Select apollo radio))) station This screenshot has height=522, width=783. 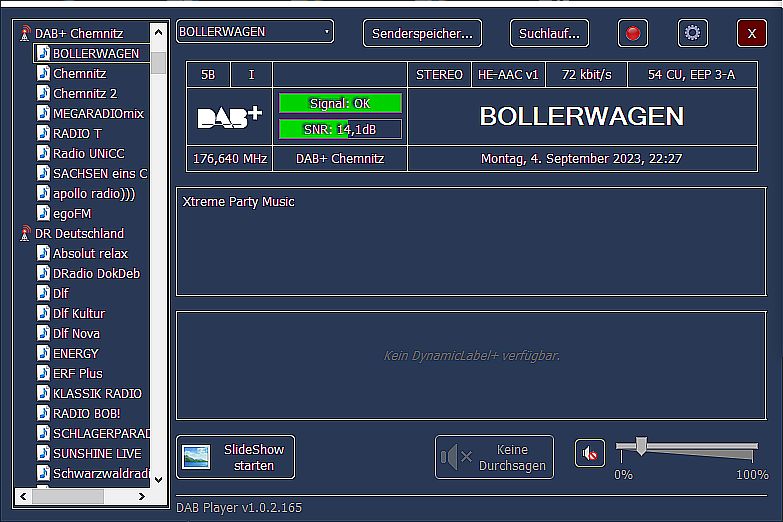tap(94, 193)
